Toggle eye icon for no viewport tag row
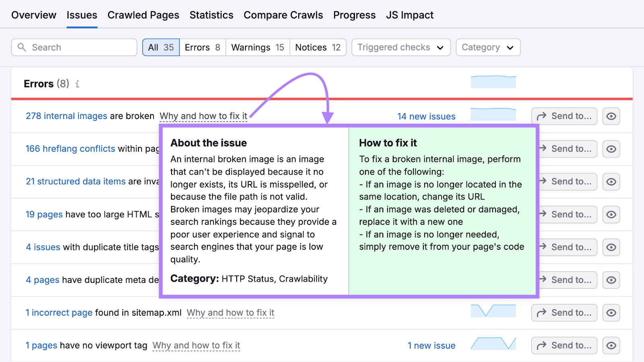The height and width of the screenshot is (362, 644). 611,346
